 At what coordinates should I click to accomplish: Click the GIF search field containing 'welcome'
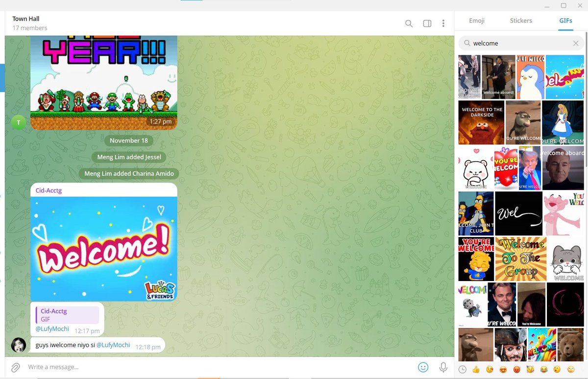521,44
